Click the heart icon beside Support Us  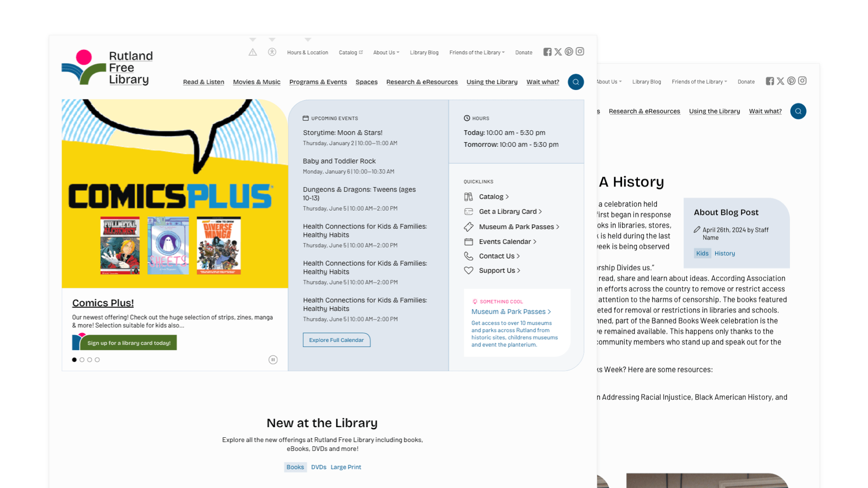468,271
